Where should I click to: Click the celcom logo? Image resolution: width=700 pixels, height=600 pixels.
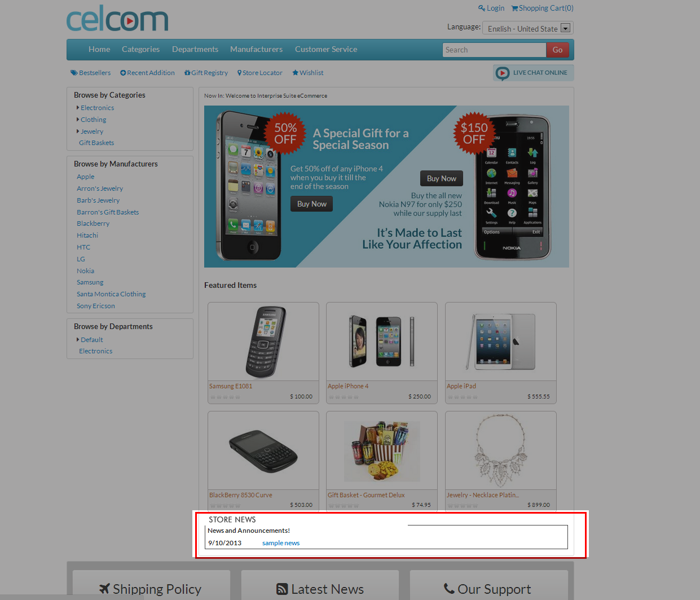coord(117,20)
